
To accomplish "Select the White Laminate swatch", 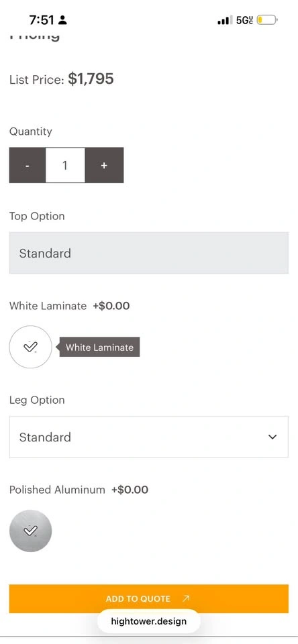I will 30,347.
